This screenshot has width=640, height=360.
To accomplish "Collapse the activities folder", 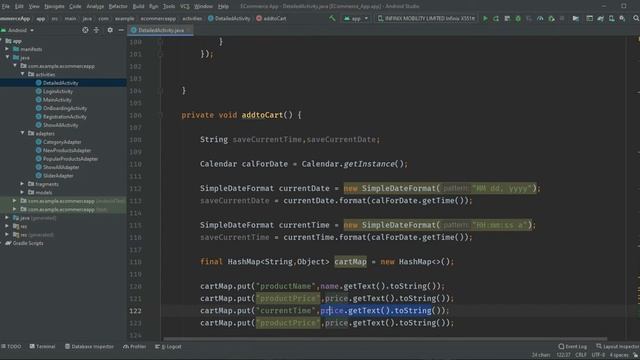I will [x=23, y=74].
